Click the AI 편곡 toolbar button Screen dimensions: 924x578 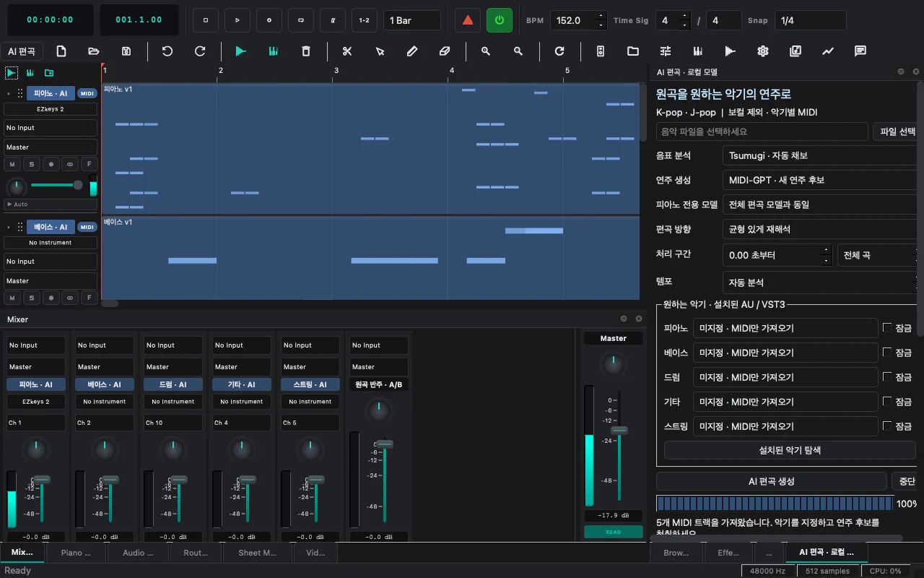click(x=22, y=51)
